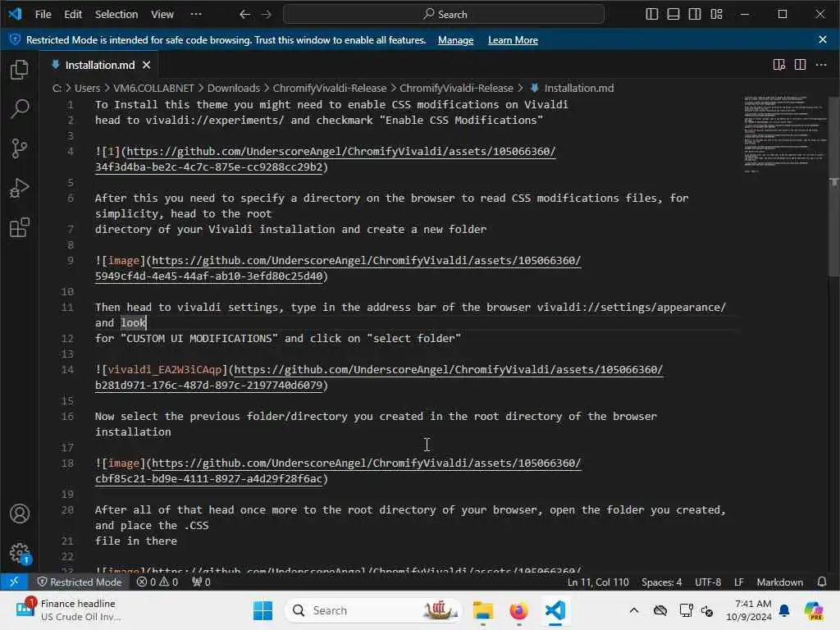Click line 9 image github URL

367,260
